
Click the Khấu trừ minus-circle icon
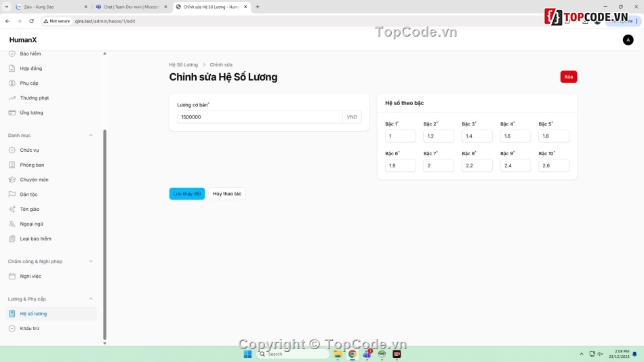[12, 329]
